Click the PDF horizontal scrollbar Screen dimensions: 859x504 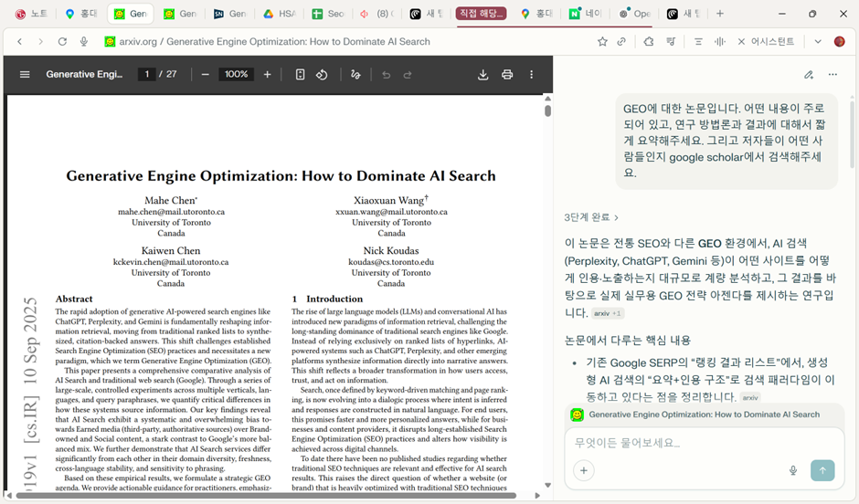click(x=266, y=495)
